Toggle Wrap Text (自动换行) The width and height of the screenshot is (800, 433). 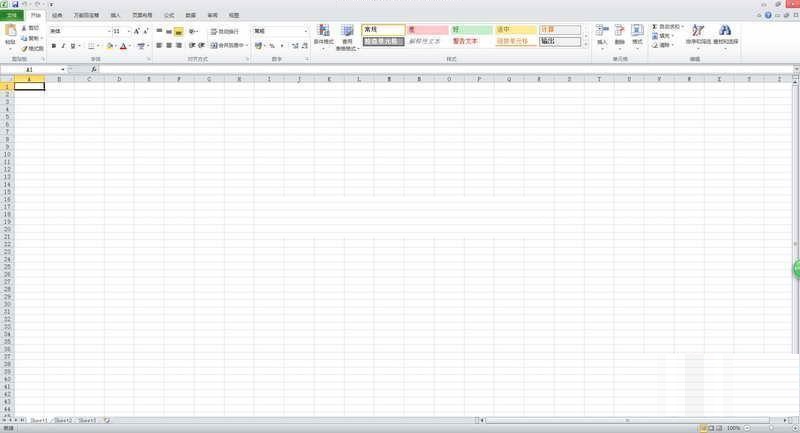[224, 32]
